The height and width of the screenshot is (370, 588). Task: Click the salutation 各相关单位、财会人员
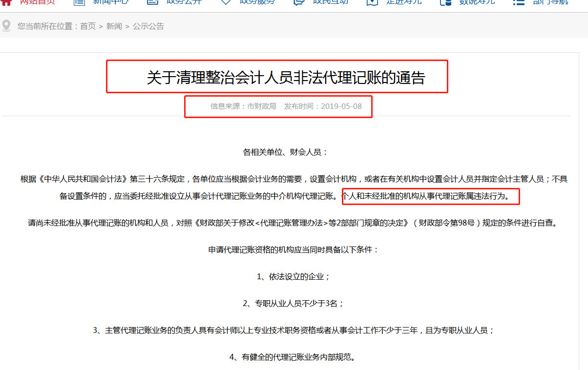point(286,152)
